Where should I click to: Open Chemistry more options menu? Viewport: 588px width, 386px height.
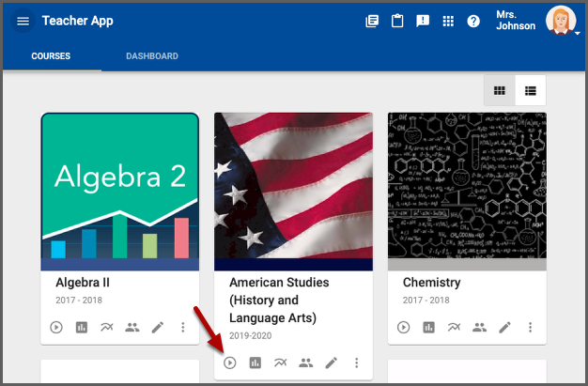coord(531,328)
